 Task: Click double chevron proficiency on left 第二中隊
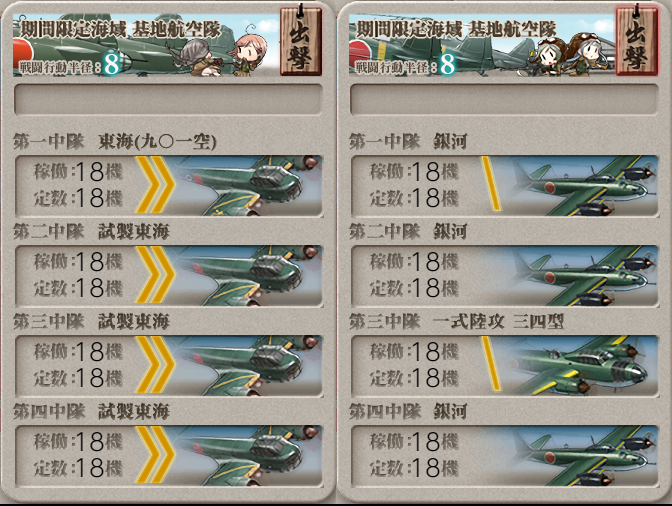(156, 275)
